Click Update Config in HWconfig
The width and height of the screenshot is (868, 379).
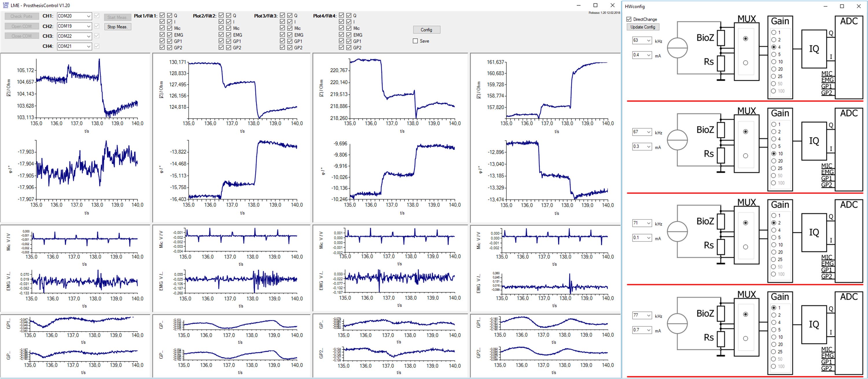[643, 27]
